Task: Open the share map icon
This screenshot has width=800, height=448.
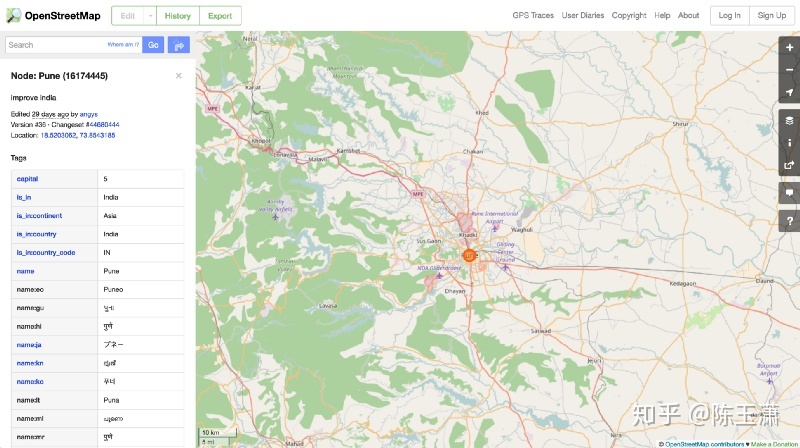Action: 789,165
